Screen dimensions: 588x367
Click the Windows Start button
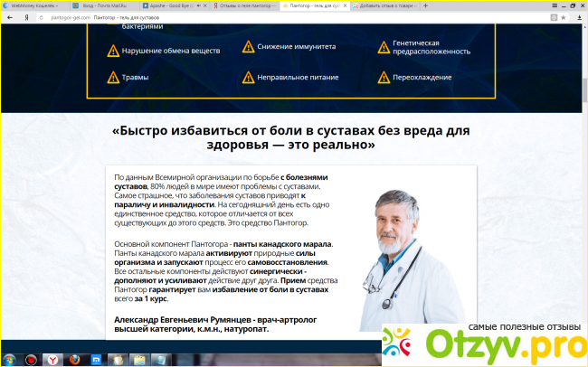(x=10, y=359)
